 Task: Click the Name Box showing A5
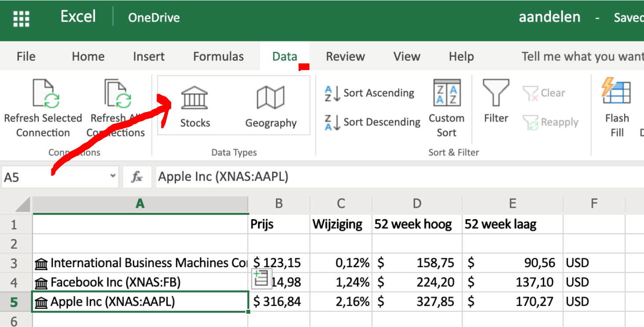[x=60, y=177]
